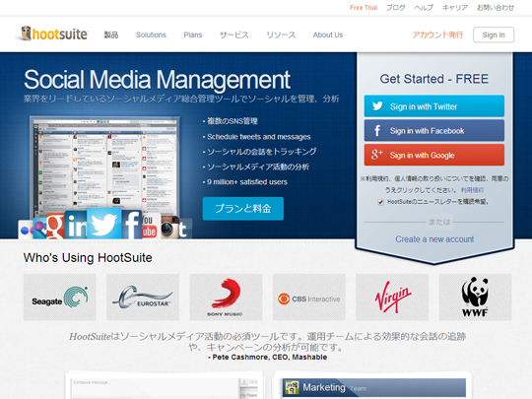Click the Sign In button
This screenshot has width=532, height=399.
point(494,34)
